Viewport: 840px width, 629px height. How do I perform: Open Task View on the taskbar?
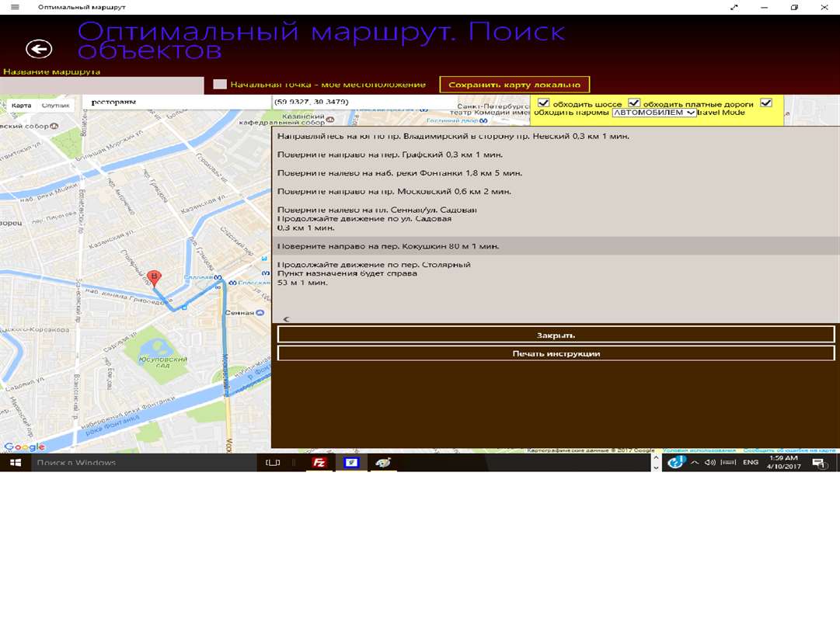coord(273,463)
